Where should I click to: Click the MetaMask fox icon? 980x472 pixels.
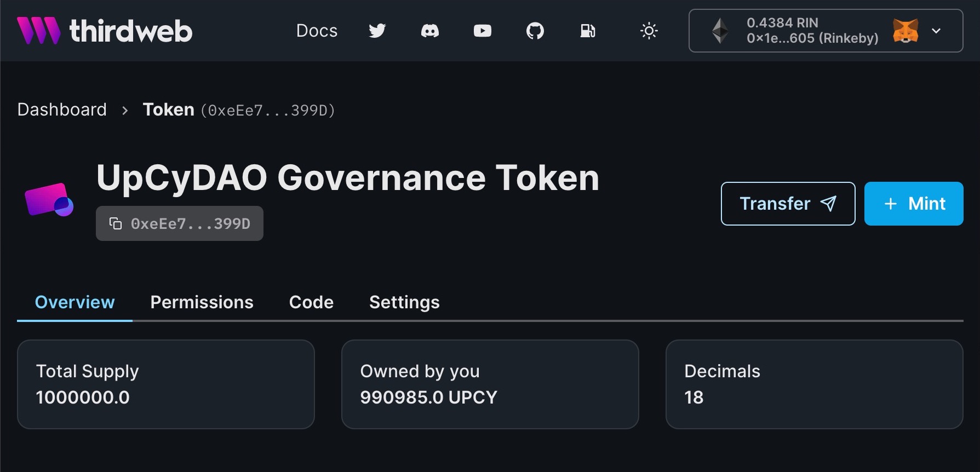tap(905, 31)
